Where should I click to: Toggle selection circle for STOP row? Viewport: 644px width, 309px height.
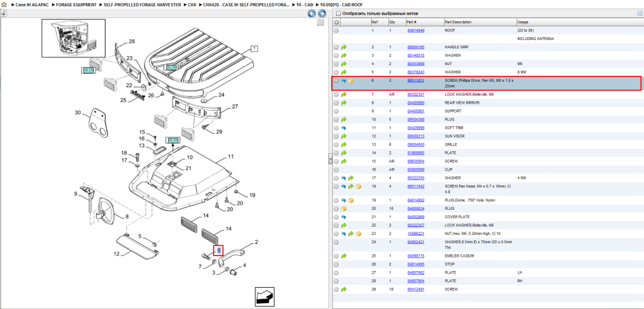[x=336, y=265]
